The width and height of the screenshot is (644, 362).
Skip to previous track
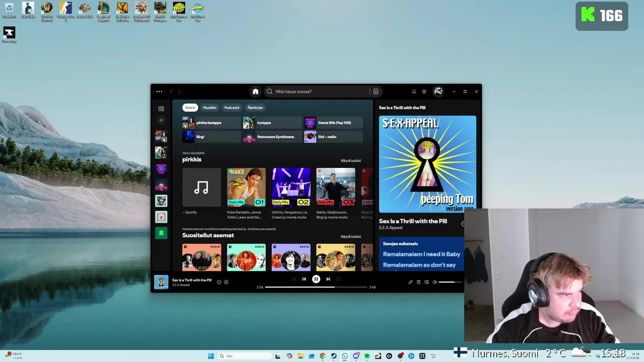304,279
